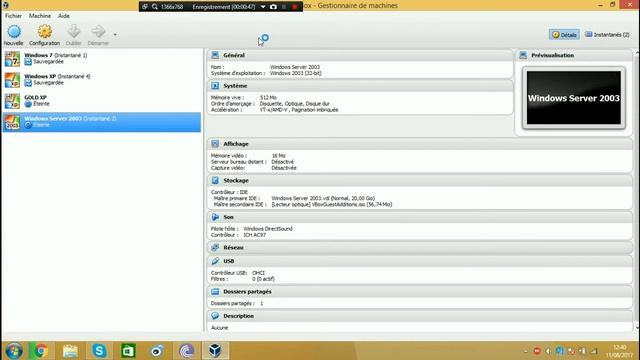The height and width of the screenshot is (360, 640).
Task: Collapse the Dossiers partagés section header
Action: [420, 292]
